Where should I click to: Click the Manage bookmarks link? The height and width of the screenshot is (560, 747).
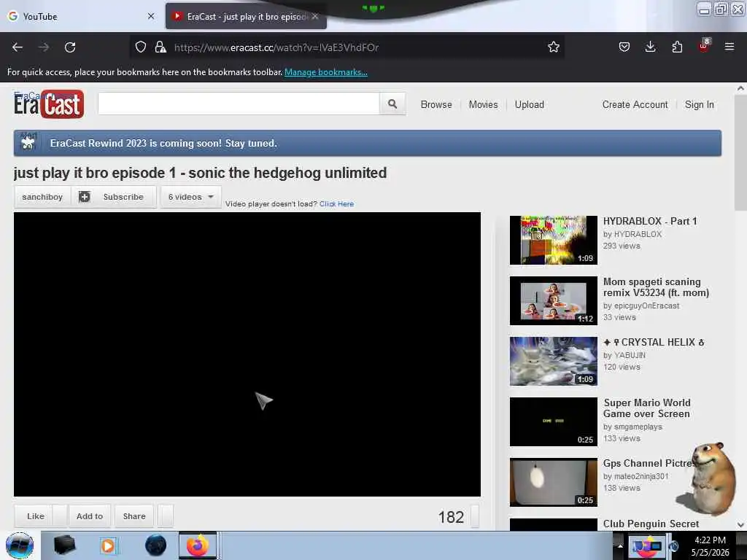326,72
